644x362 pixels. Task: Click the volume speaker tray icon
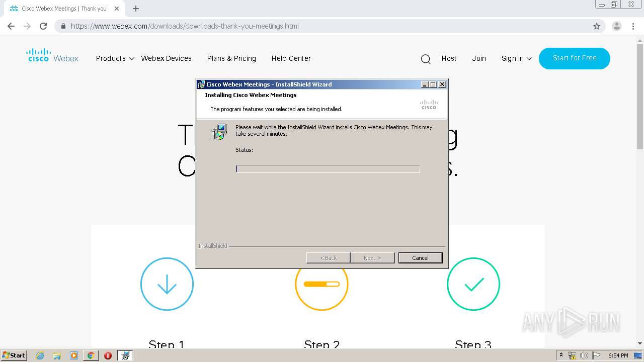(x=584, y=355)
